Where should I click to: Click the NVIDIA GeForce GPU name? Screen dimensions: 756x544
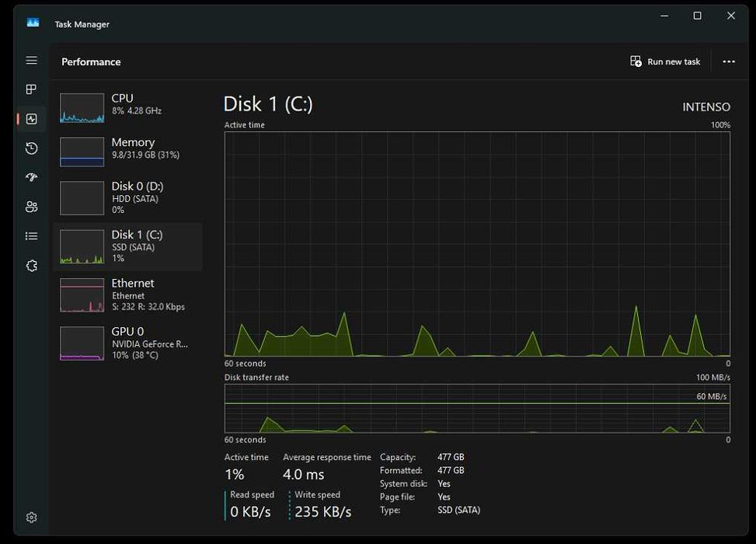[x=150, y=344]
